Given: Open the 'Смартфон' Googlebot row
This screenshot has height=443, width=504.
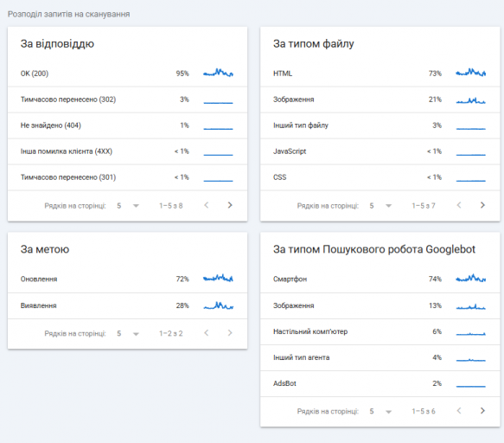Looking at the screenshot, I should point(380,279).
